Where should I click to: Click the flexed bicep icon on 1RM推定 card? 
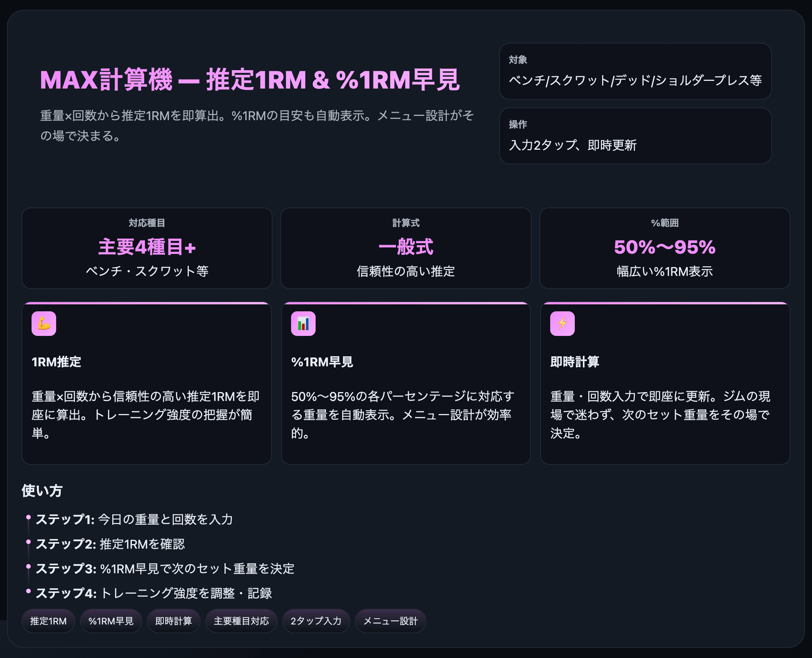coord(44,323)
